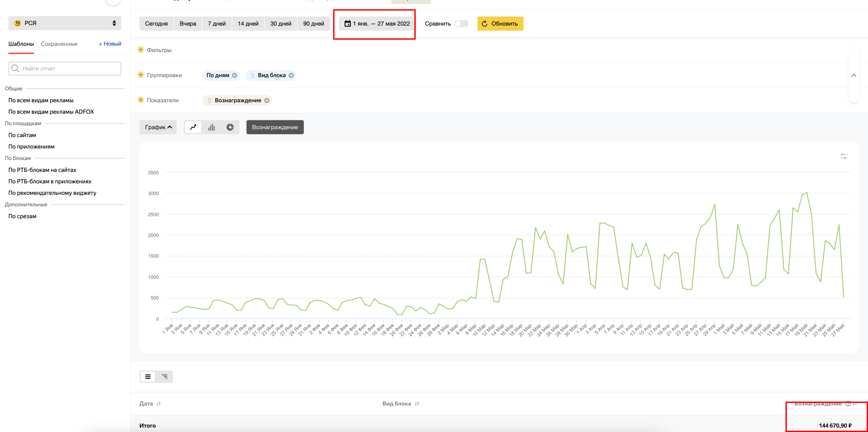Remove the 'Вид блока' grouping
The image size is (868, 432).
[x=291, y=75]
